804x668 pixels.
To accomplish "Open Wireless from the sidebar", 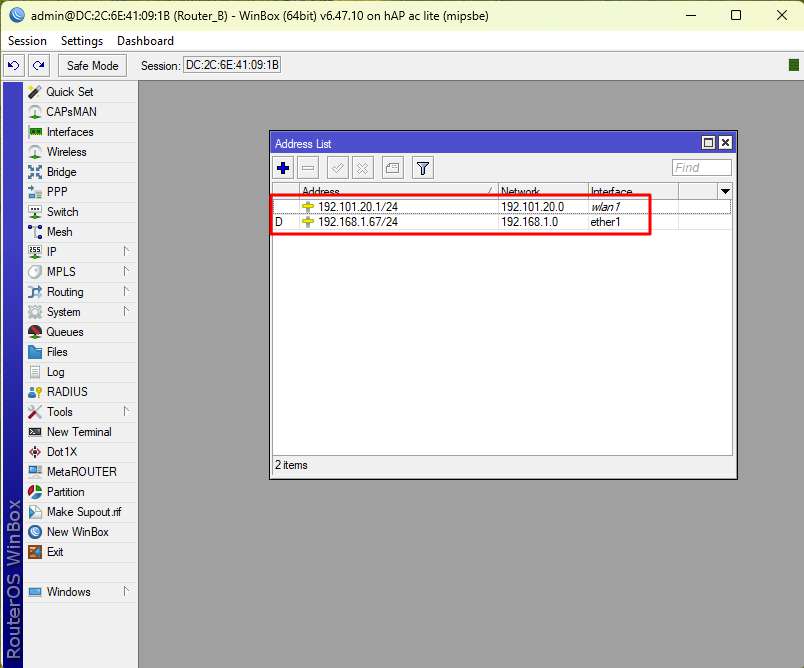I will pyautogui.click(x=66, y=152).
